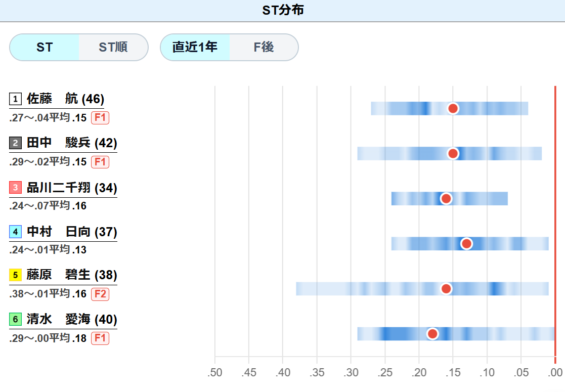
Task: Click black lane 2 number badge
Action: 15,143
